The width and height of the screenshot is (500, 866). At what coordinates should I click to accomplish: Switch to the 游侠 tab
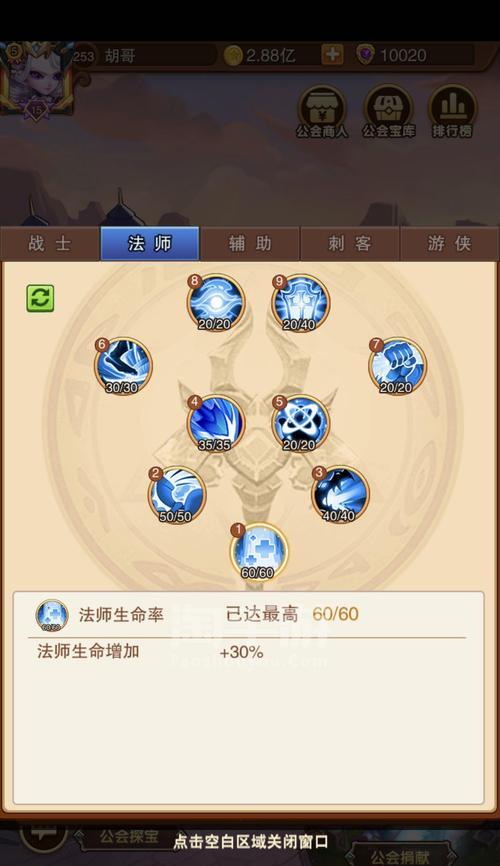[450, 244]
